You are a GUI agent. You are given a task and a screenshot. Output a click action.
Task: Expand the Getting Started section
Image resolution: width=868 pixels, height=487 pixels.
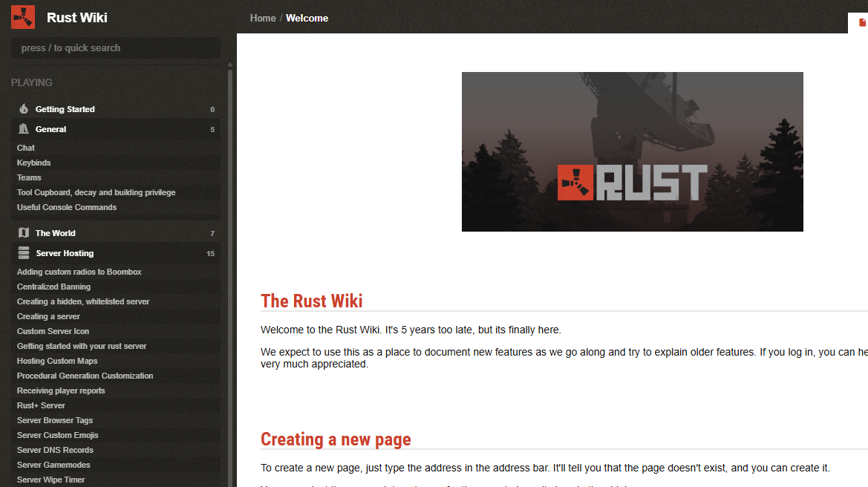(116, 109)
